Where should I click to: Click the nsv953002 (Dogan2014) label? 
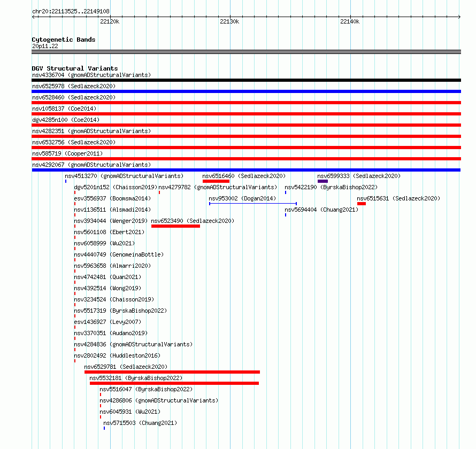243,198
